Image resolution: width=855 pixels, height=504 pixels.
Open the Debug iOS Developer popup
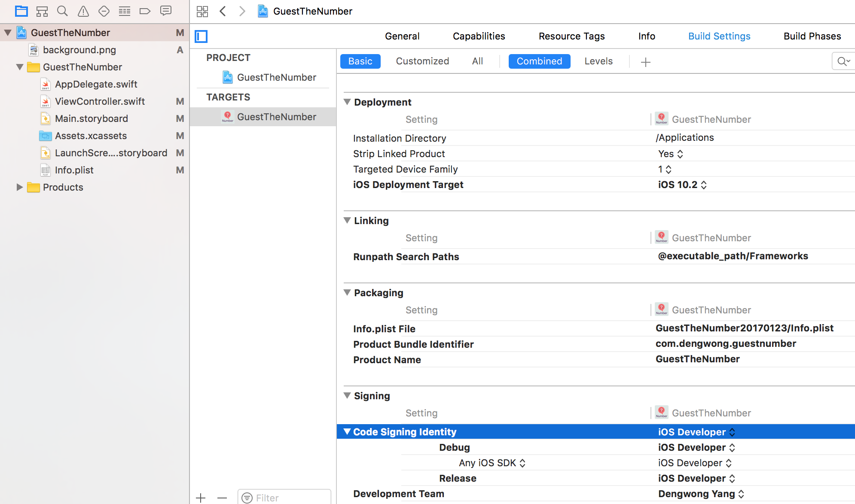pos(697,447)
